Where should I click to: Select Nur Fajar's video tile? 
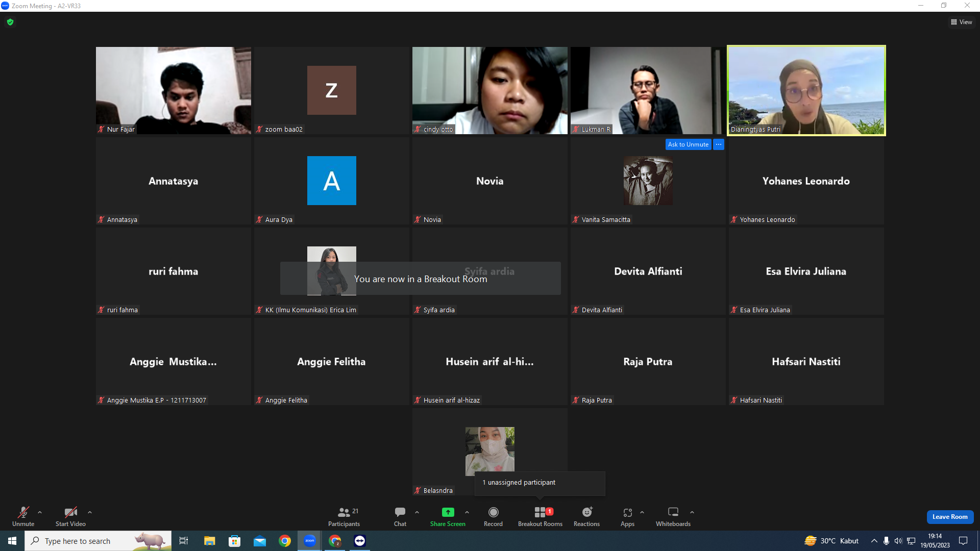174,90
